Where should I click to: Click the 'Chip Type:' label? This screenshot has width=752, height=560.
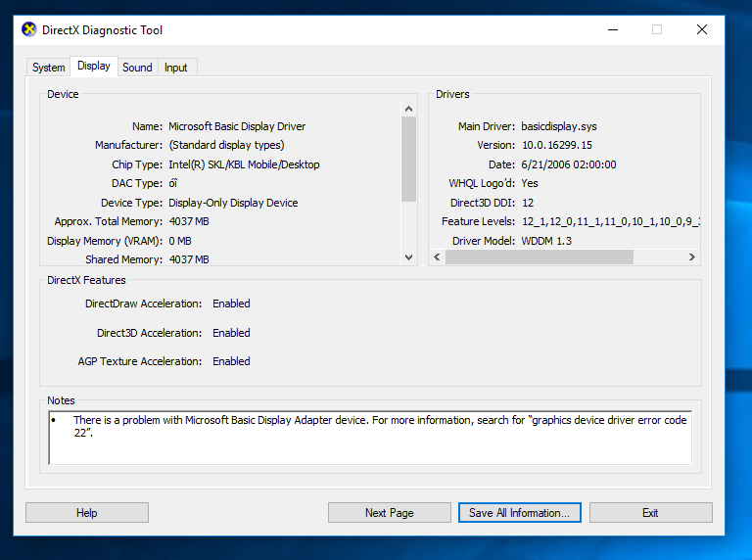[x=137, y=164]
